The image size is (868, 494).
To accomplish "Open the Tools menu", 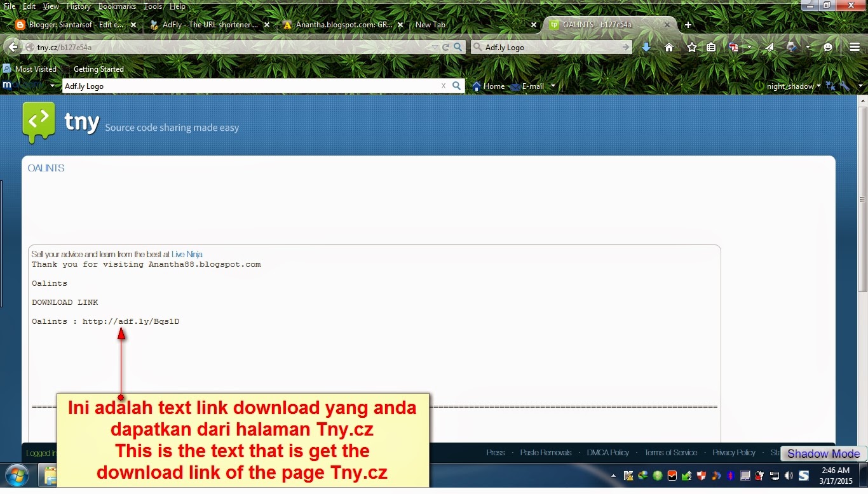I will tap(153, 6).
